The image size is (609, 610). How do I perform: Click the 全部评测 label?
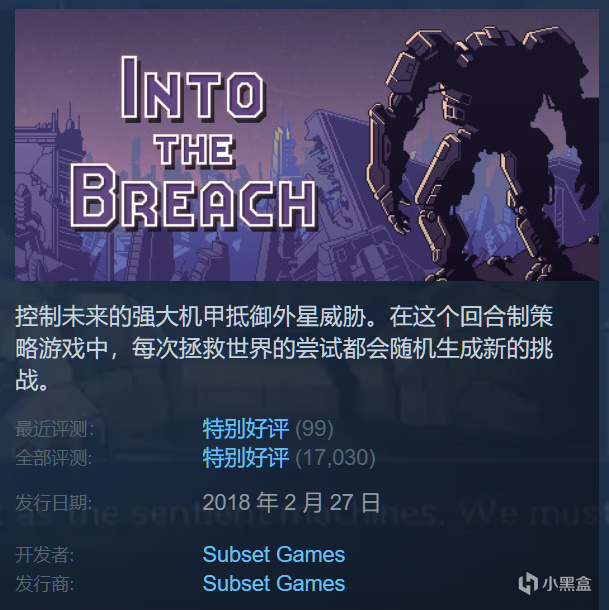click(54, 458)
